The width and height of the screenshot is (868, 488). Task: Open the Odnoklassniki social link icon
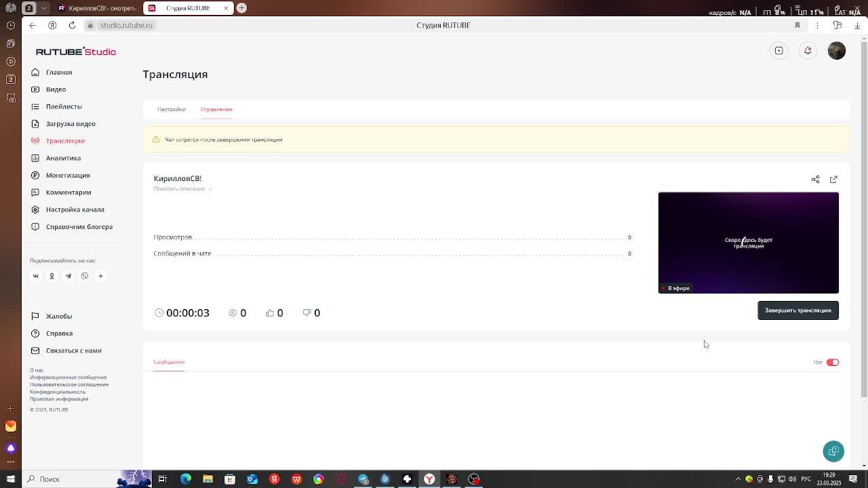click(x=52, y=276)
